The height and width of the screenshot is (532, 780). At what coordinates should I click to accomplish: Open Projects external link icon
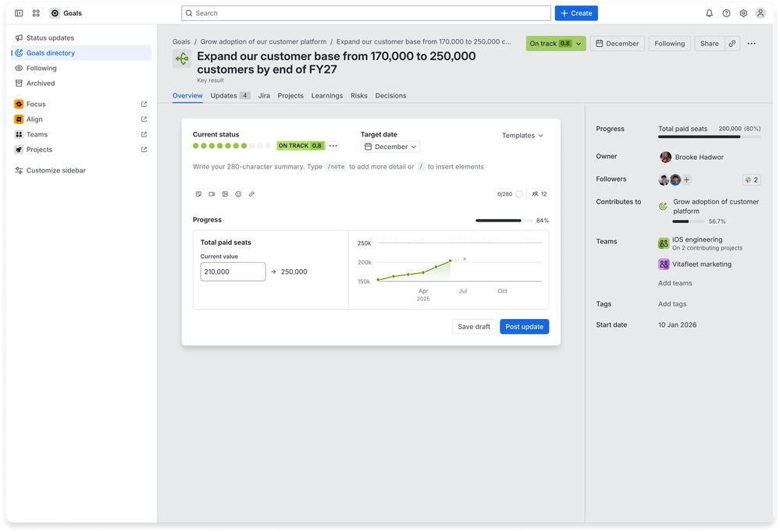(x=144, y=150)
